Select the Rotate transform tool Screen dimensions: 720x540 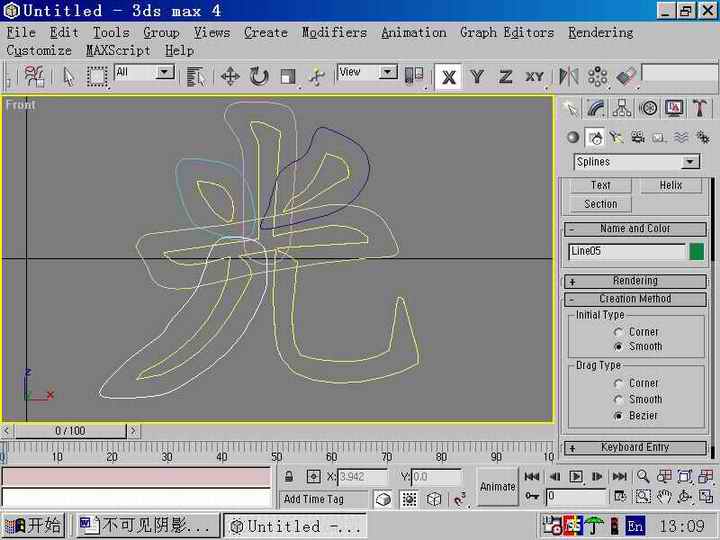coord(259,76)
